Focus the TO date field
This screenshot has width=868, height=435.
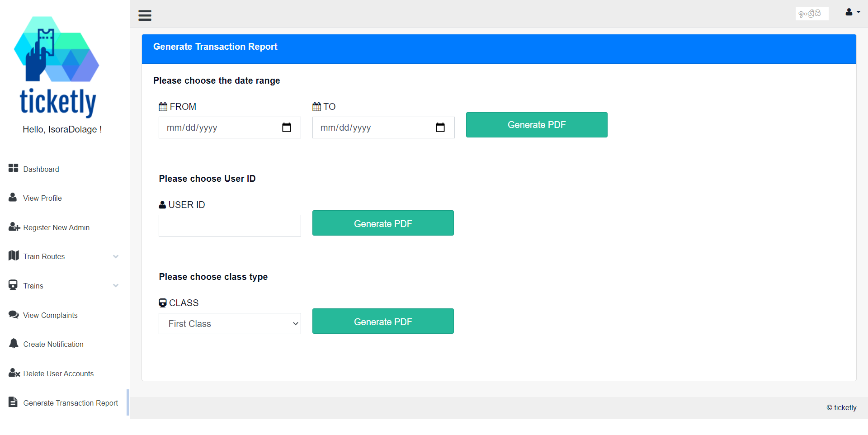tap(383, 128)
